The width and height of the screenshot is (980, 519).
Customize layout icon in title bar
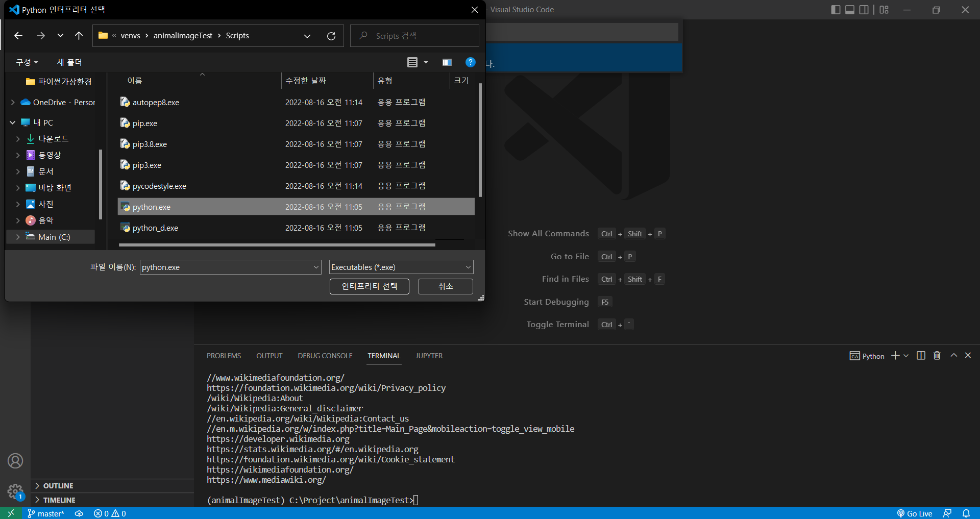tap(884, 10)
